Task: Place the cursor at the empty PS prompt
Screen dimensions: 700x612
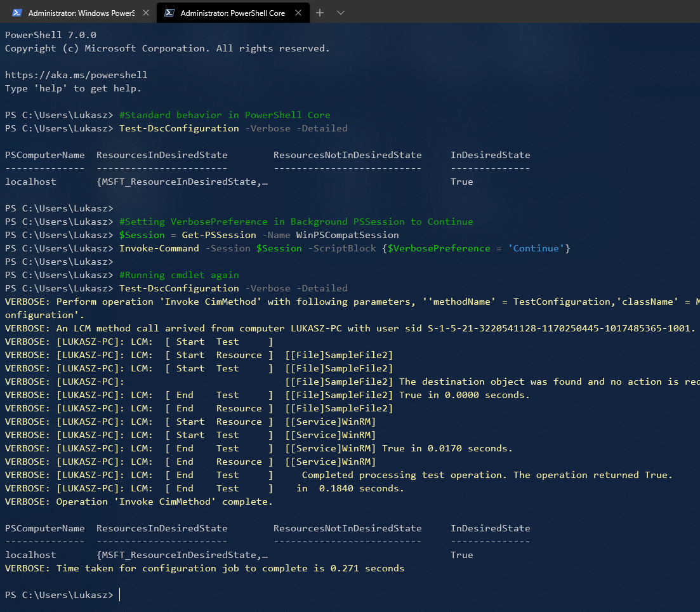Action: [118, 594]
